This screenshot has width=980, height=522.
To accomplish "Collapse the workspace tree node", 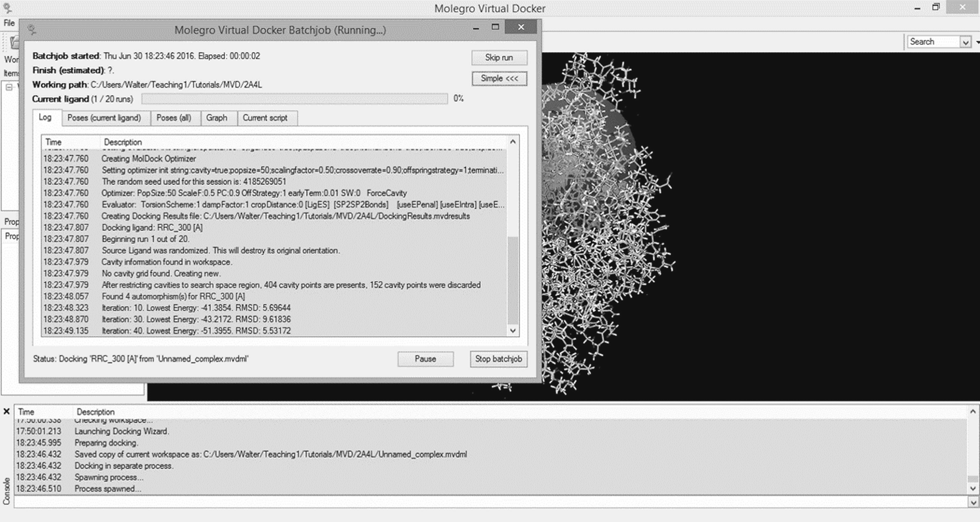I will (9, 87).
